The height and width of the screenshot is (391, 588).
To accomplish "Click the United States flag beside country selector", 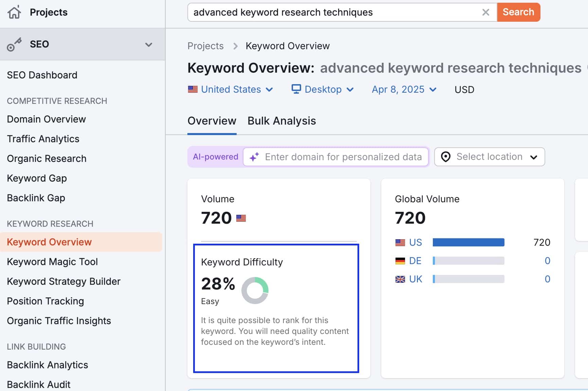I will point(193,89).
